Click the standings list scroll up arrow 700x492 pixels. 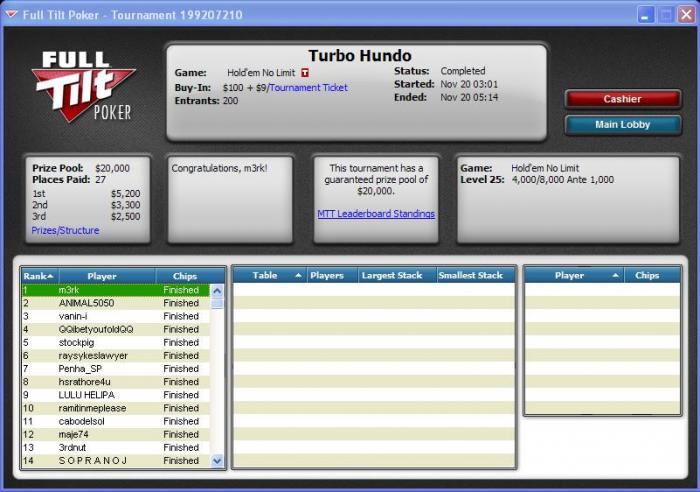coord(217,291)
